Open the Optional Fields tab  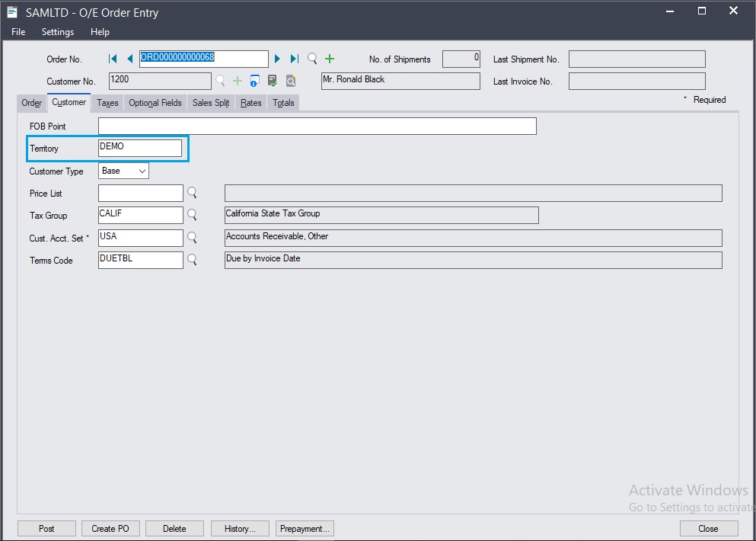pos(155,103)
